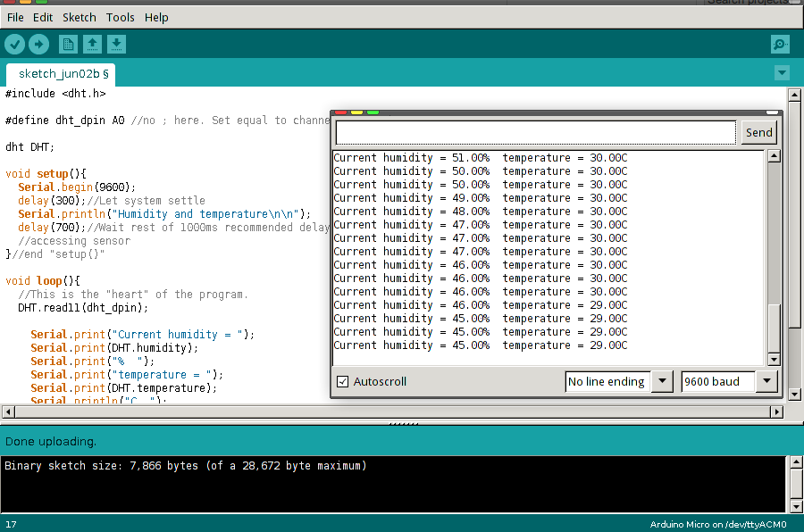
Task: Click the "Serial.begin(9600);" code line
Action: click(77, 187)
